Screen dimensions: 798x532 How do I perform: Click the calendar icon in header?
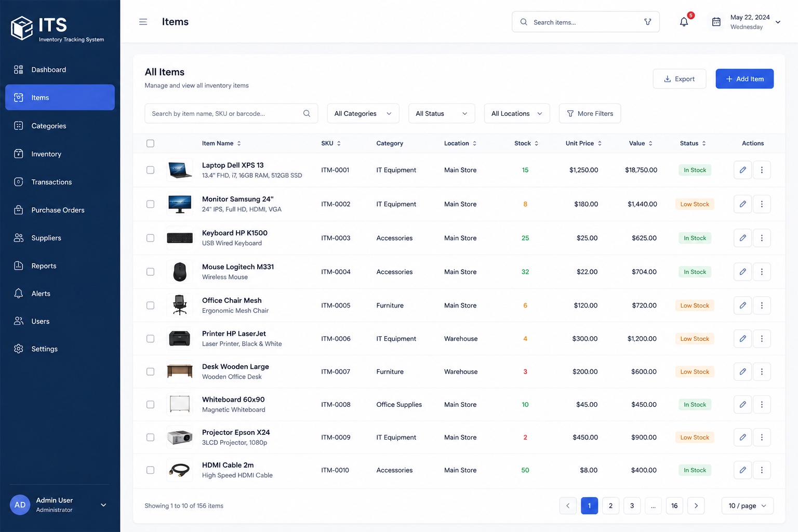716,22
